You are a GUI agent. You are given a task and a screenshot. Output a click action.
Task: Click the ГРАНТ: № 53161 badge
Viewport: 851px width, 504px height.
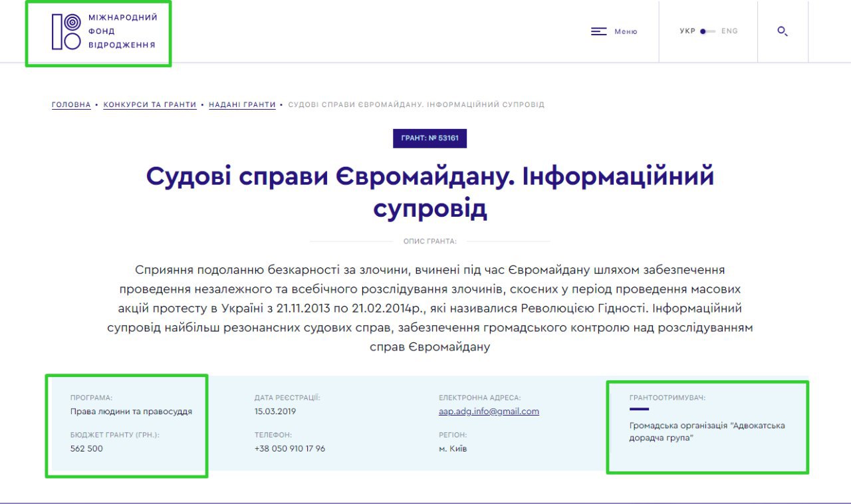(x=430, y=138)
